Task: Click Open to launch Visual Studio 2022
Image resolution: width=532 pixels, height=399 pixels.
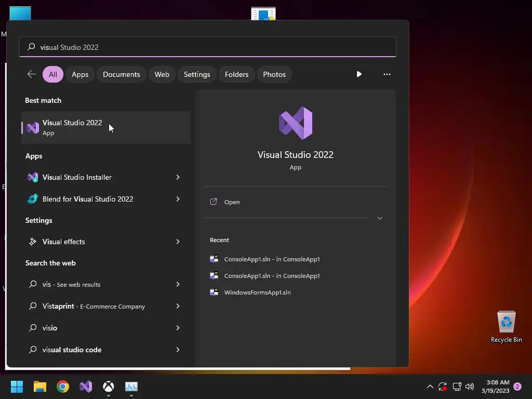Action: (x=295, y=202)
